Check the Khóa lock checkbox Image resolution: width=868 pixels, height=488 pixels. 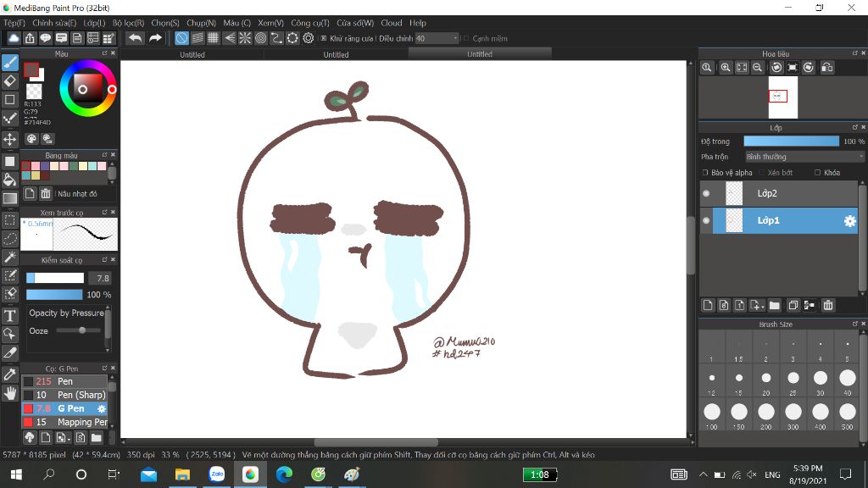click(818, 173)
